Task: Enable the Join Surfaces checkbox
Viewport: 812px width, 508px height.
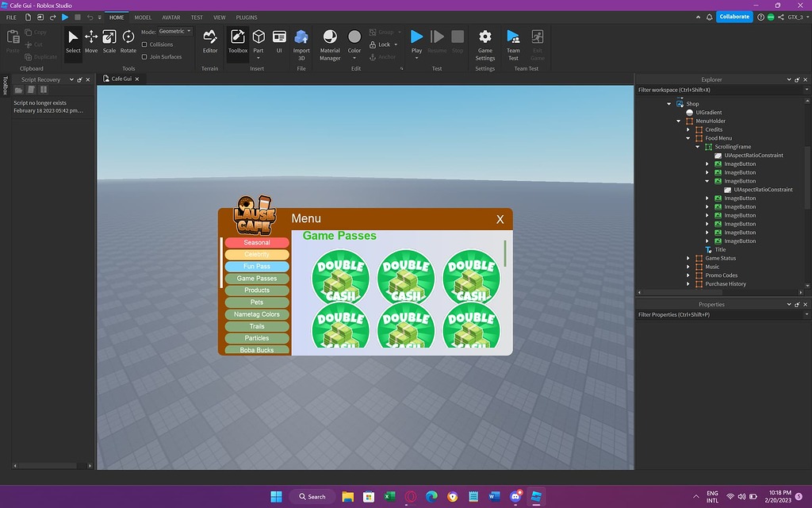Action: coord(144,57)
